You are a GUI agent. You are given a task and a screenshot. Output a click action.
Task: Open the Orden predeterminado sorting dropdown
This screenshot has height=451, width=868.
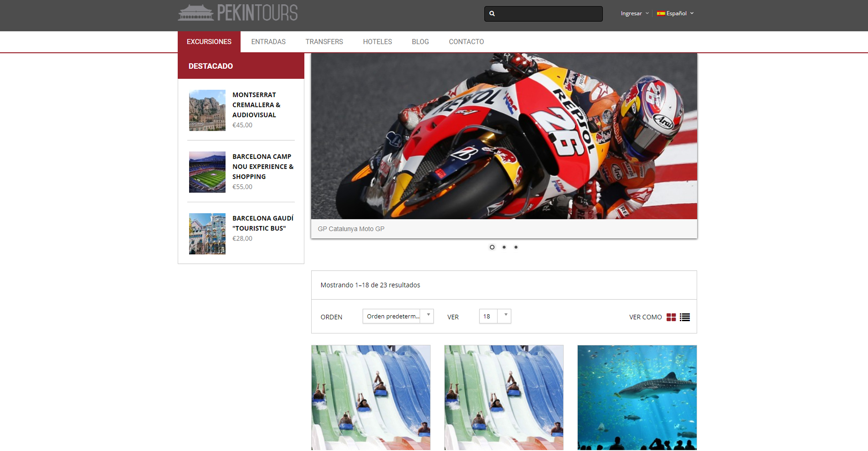(398, 316)
